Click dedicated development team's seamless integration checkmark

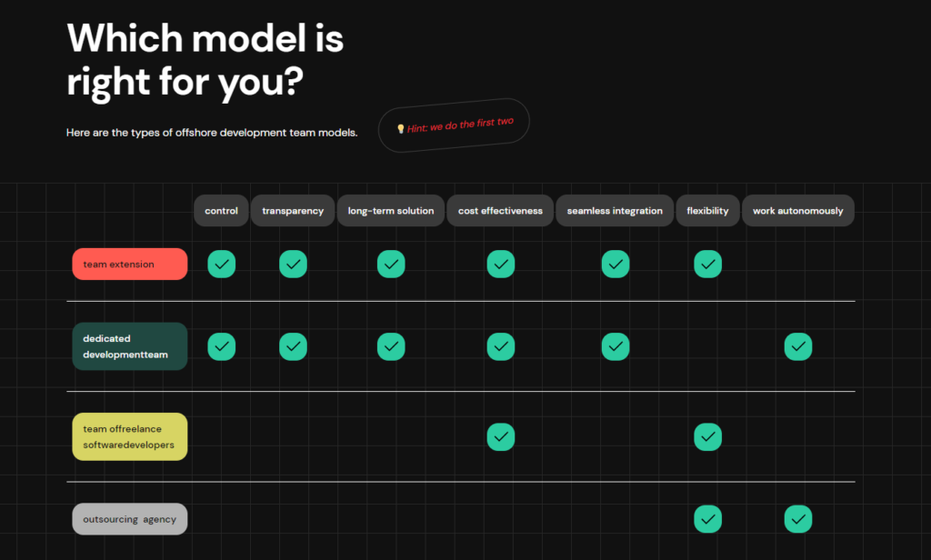click(x=616, y=346)
